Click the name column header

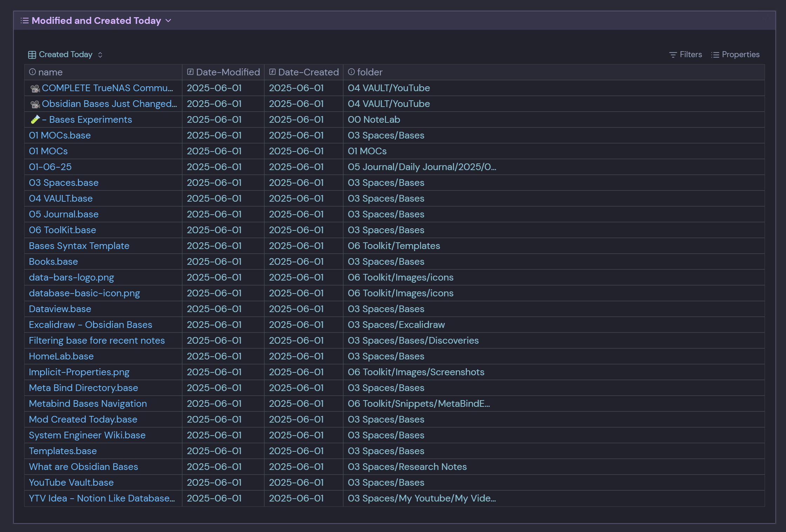(103, 72)
